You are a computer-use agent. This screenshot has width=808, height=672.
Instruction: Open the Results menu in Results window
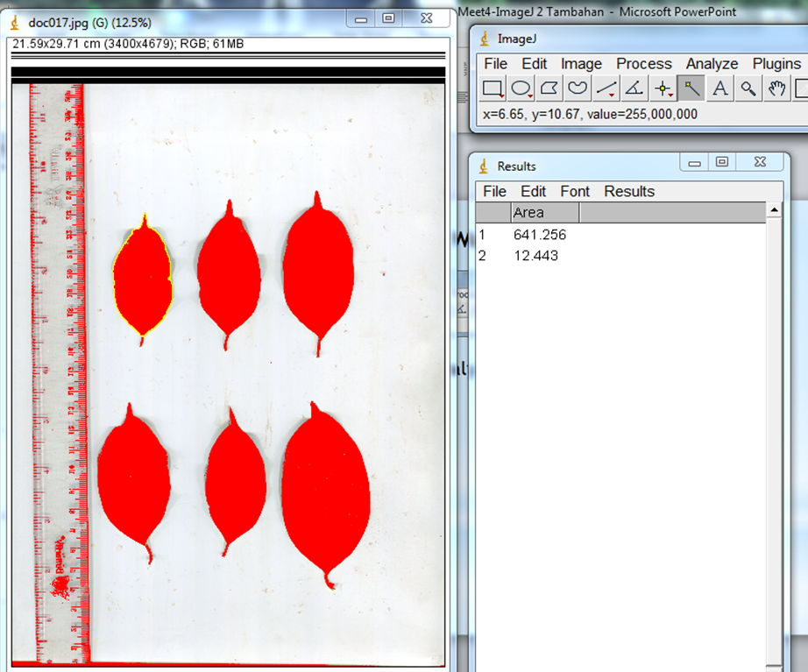628,191
